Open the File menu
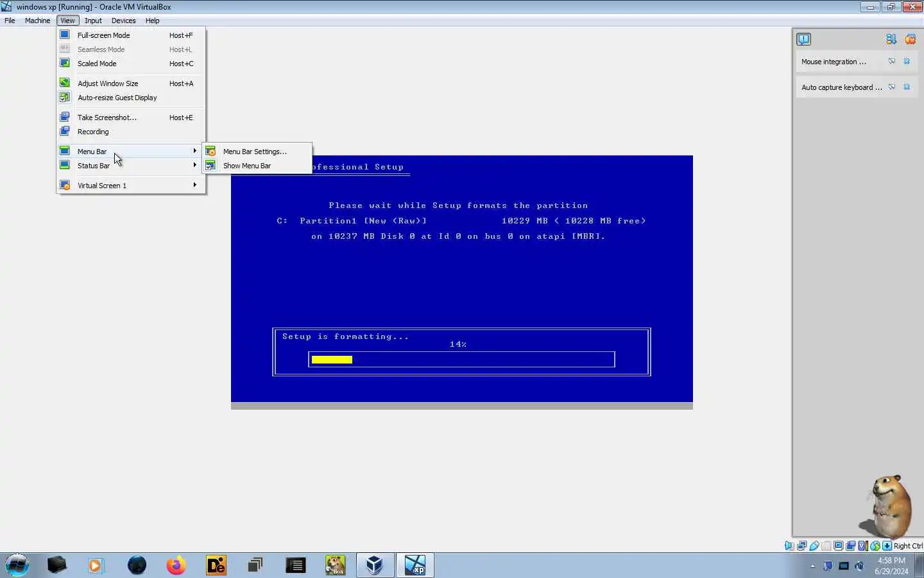 click(x=10, y=21)
